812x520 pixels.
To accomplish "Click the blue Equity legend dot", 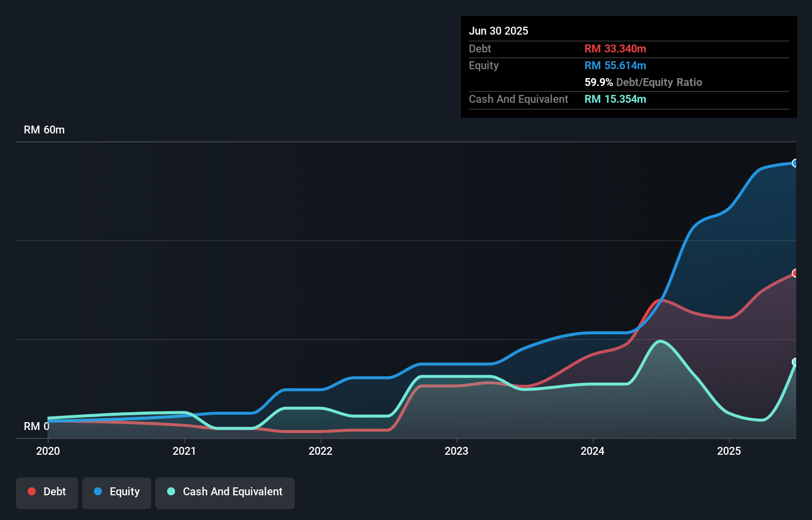I will point(98,491).
